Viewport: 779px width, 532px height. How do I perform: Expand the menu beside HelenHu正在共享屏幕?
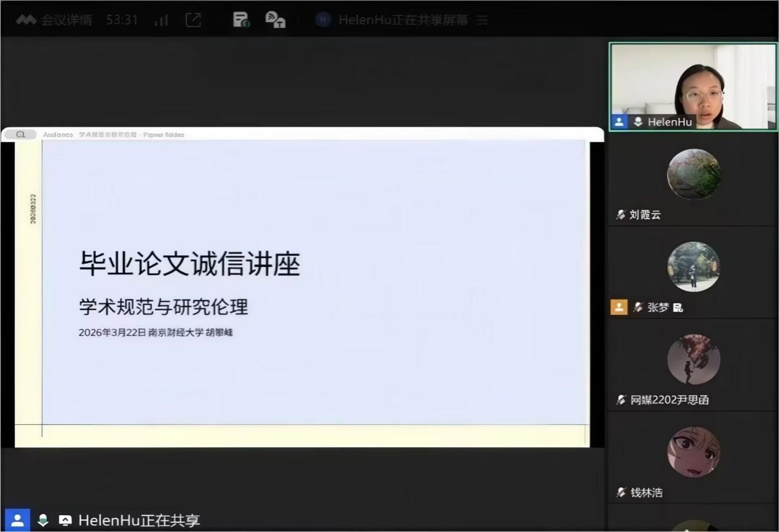pos(482,20)
